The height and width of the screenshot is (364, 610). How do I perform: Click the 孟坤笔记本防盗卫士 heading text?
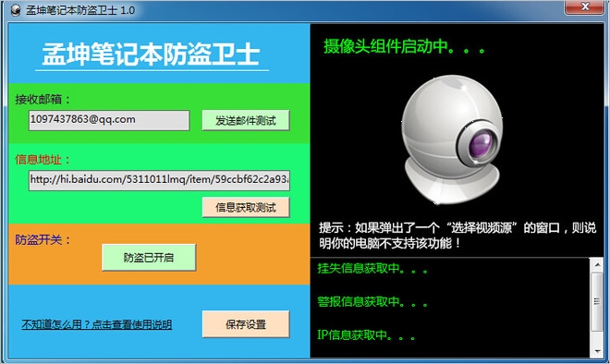151,55
